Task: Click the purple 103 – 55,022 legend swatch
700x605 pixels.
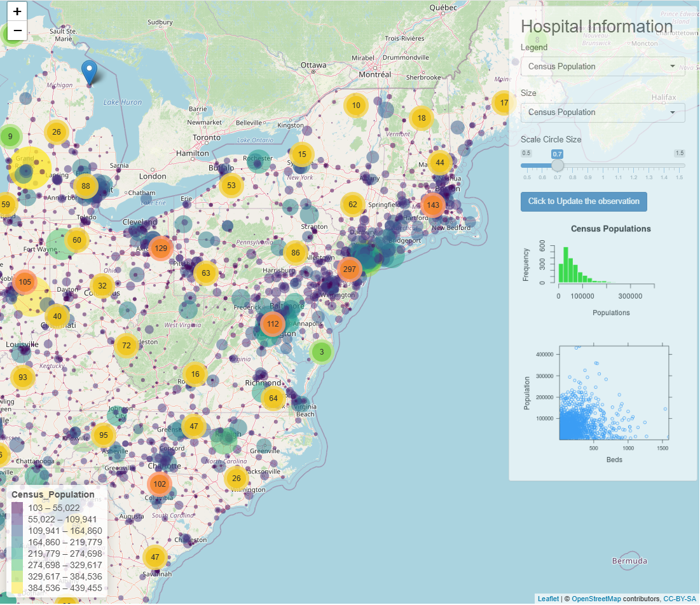Action: 17,508
